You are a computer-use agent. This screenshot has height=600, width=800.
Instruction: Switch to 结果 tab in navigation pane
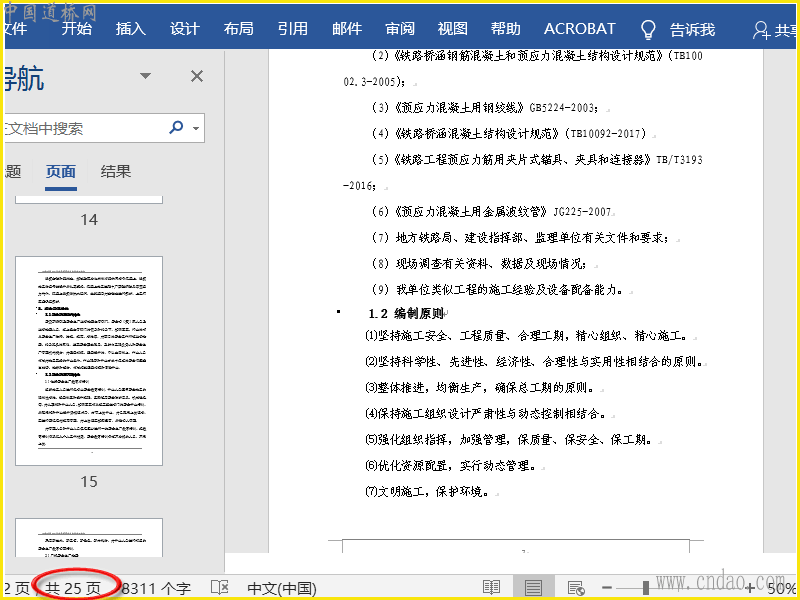[116, 171]
